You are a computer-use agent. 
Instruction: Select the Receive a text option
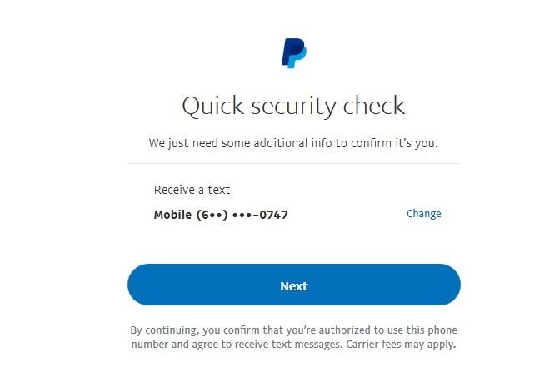coord(192,190)
